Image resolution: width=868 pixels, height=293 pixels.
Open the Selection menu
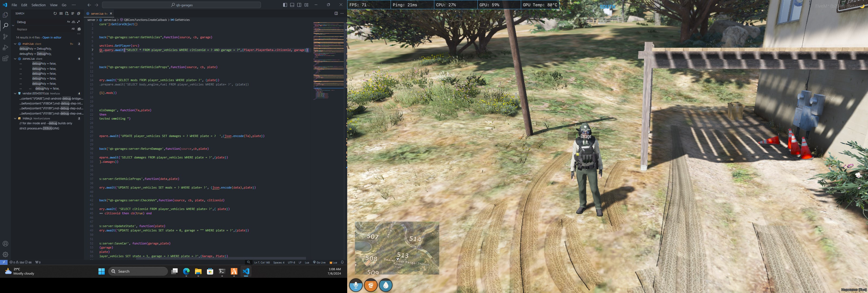pos(39,5)
